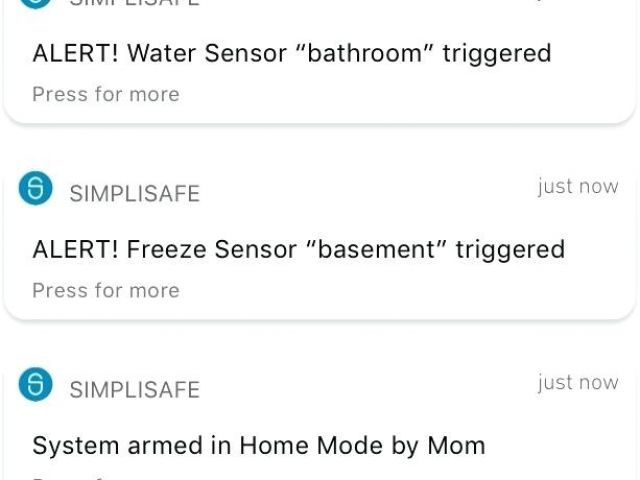The image size is (640, 480).
Task: Open the Freeze Sensor "basement" triggered alert
Action: (298, 249)
